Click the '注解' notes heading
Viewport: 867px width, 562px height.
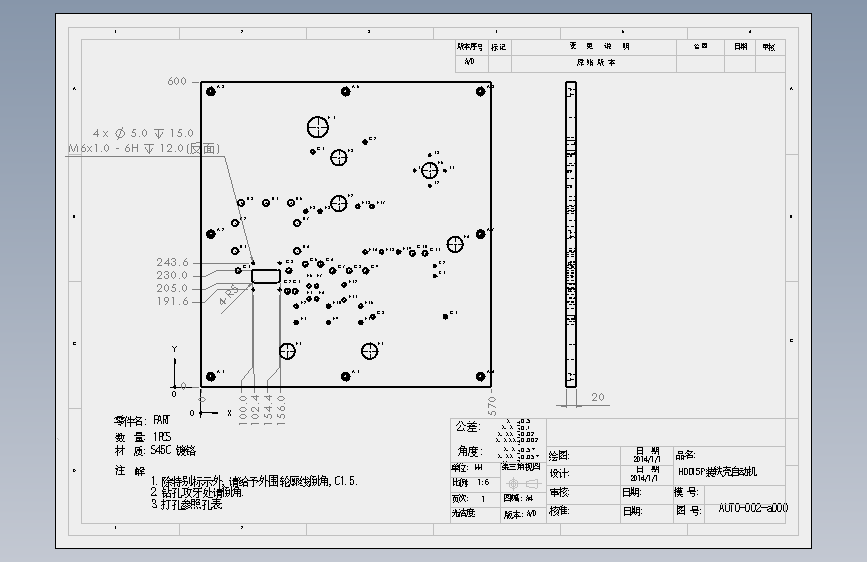(129, 471)
